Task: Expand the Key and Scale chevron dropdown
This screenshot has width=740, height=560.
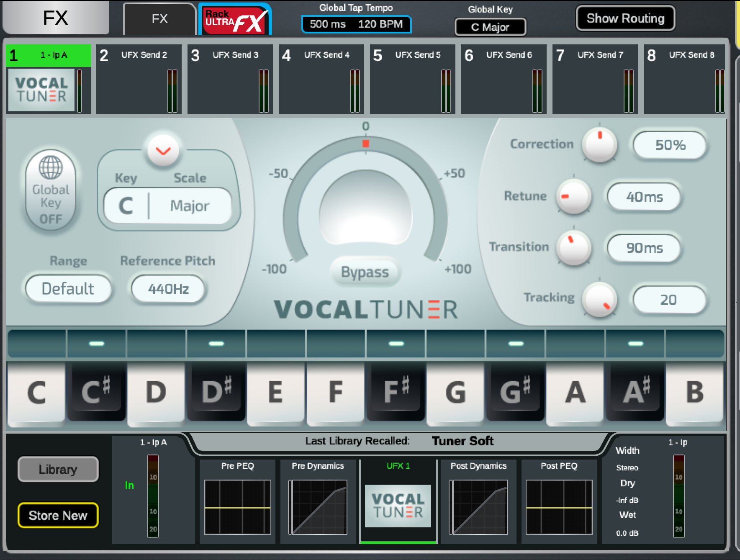Action: coord(163,151)
